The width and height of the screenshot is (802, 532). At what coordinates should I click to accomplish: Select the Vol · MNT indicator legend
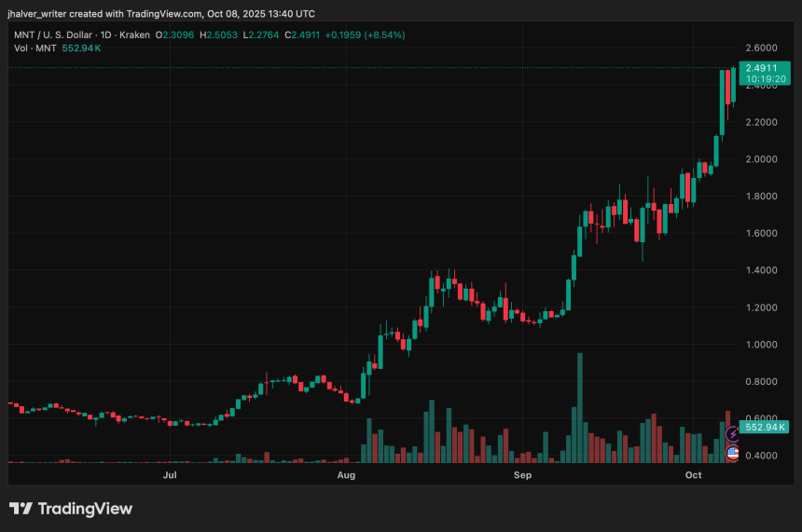tap(33, 46)
